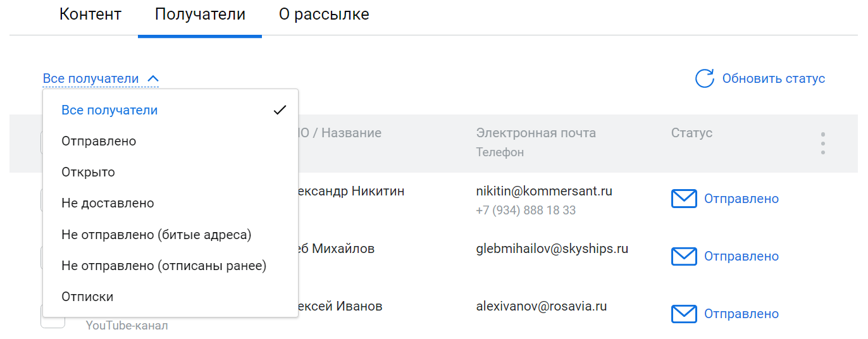Switch to the Контент tab
868x339 pixels.
[90, 15]
